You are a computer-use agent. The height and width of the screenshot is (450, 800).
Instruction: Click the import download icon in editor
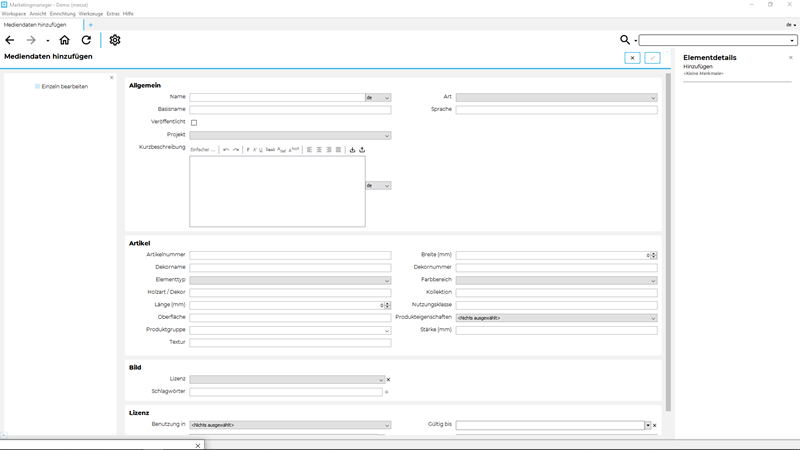click(352, 149)
